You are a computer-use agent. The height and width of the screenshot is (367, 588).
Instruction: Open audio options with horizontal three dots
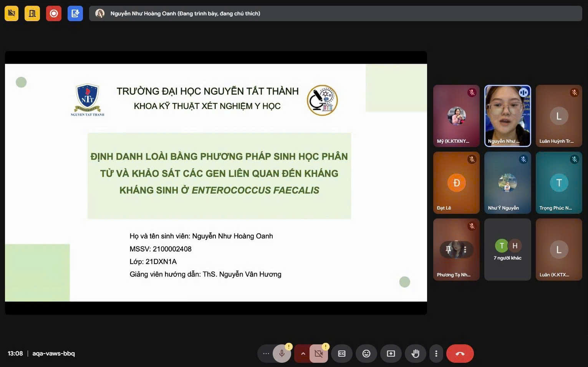266,354
